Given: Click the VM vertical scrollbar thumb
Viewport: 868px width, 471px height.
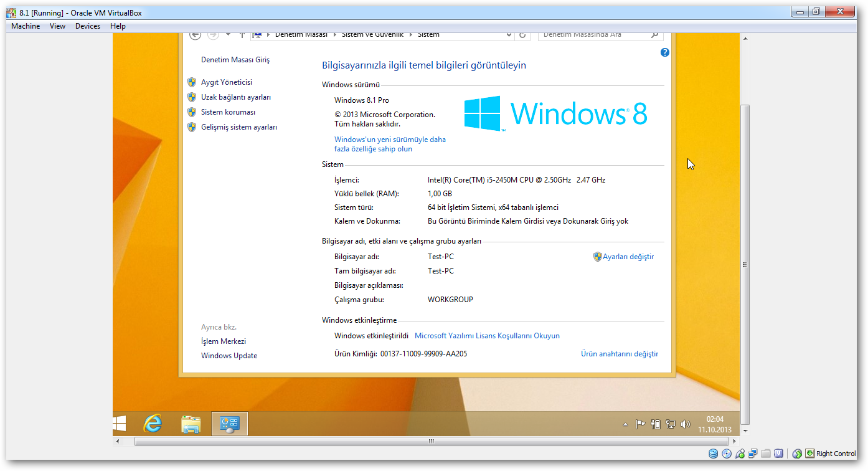Looking at the screenshot, I should [x=745, y=264].
